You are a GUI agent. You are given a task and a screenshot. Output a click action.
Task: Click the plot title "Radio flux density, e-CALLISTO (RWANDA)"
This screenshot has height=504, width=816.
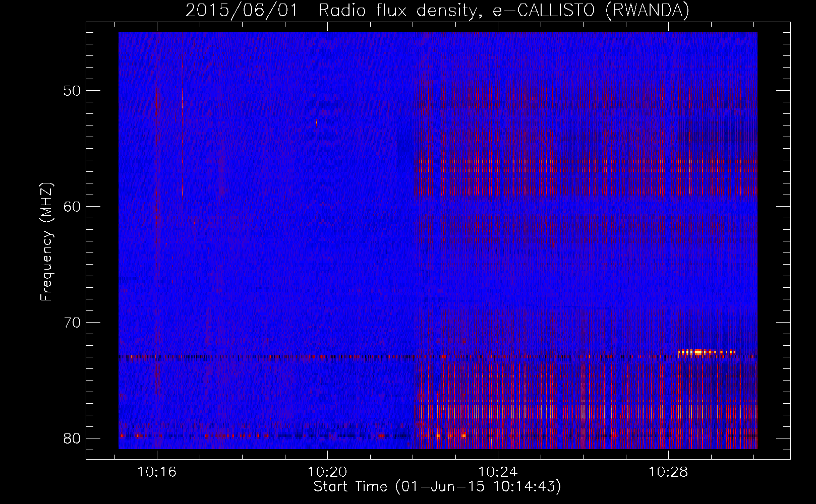pyautogui.click(x=503, y=10)
